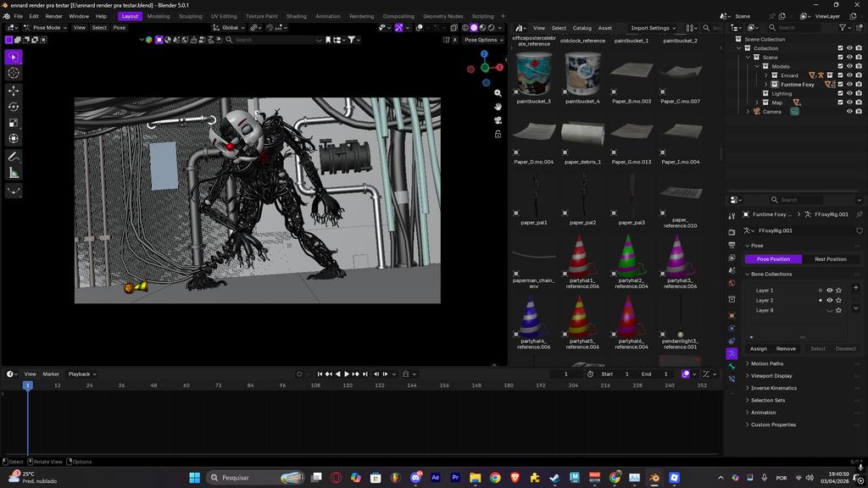
Task: Click the Rest Position button
Action: click(x=831, y=259)
